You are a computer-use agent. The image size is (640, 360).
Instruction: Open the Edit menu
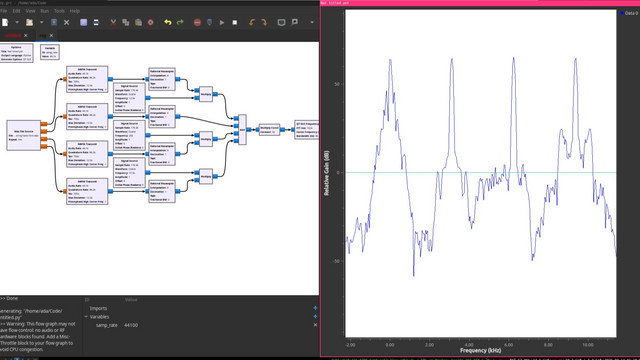(x=16, y=11)
